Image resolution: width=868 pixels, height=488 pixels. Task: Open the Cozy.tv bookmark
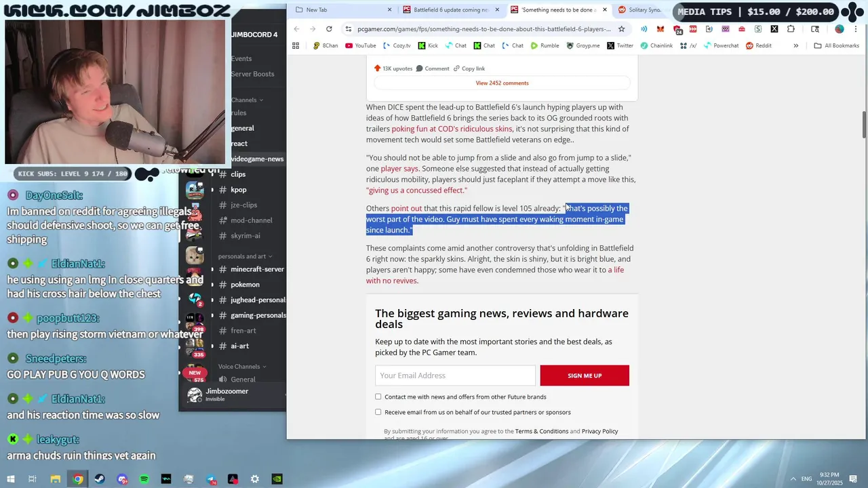[397, 45]
